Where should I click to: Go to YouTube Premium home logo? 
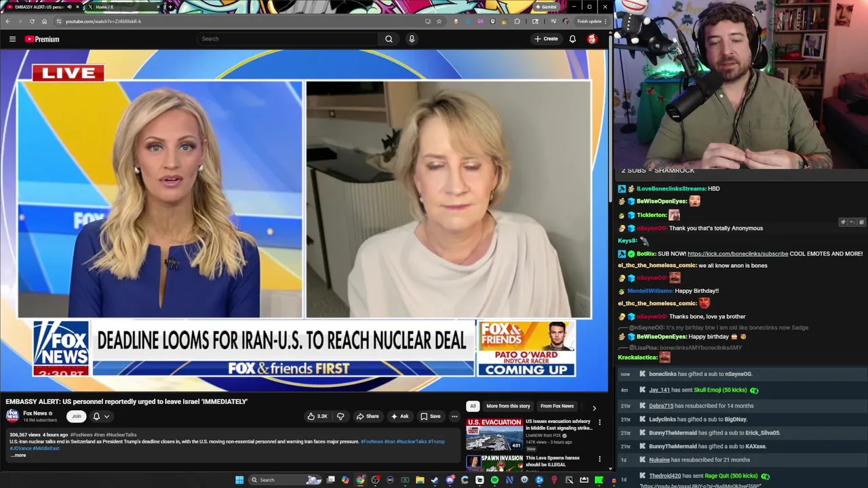[42, 39]
